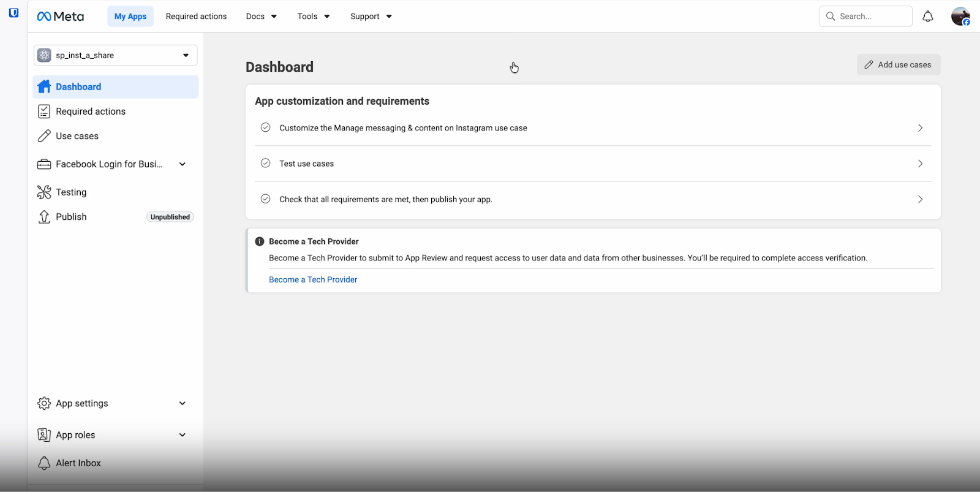
Task: Open Check that all requirements are met row
Action: [593, 199]
